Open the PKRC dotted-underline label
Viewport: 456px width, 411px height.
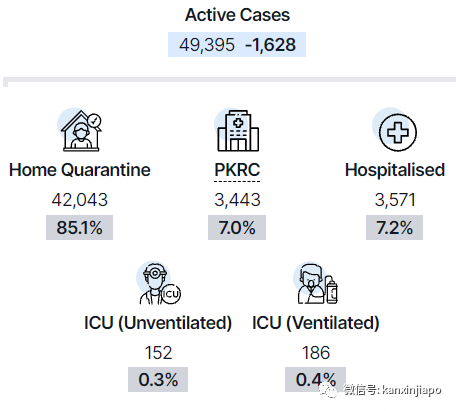pyautogui.click(x=237, y=171)
